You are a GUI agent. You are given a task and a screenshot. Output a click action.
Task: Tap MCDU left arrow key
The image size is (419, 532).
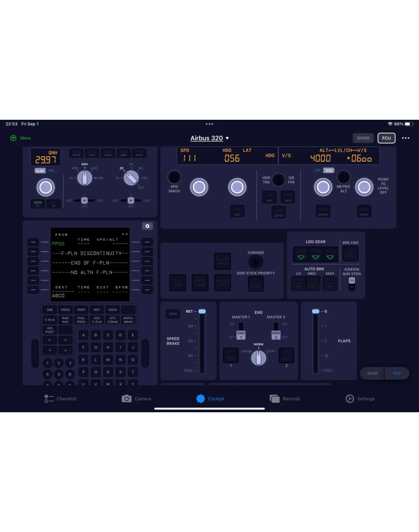(50, 340)
